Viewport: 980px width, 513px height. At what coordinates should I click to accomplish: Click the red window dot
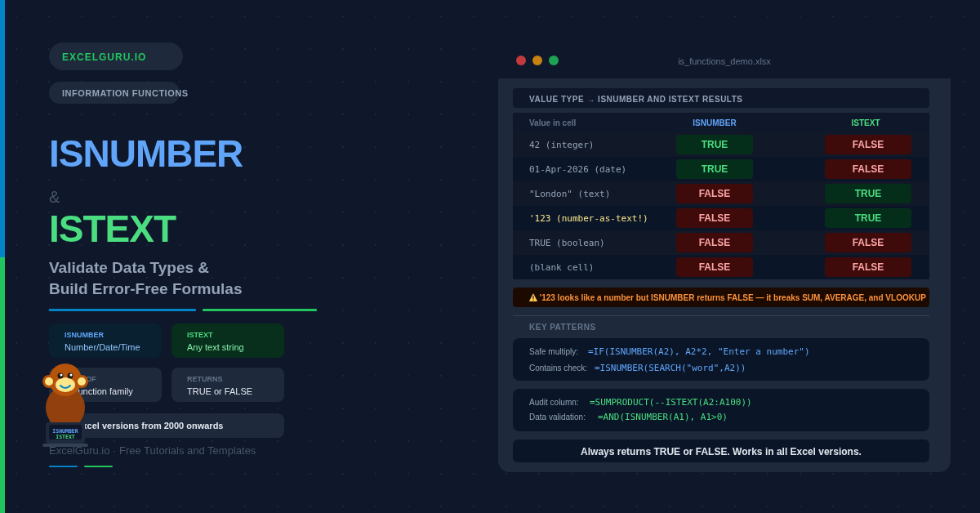coord(521,60)
